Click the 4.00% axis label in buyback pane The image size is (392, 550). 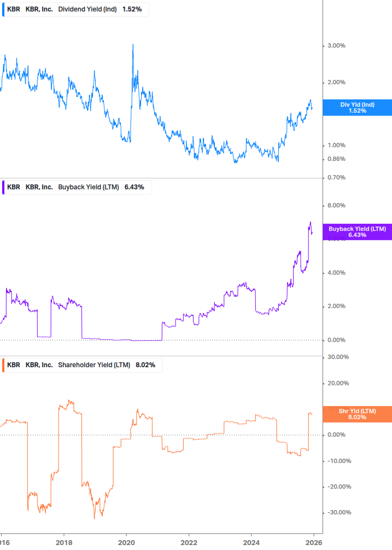tap(336, 273)
